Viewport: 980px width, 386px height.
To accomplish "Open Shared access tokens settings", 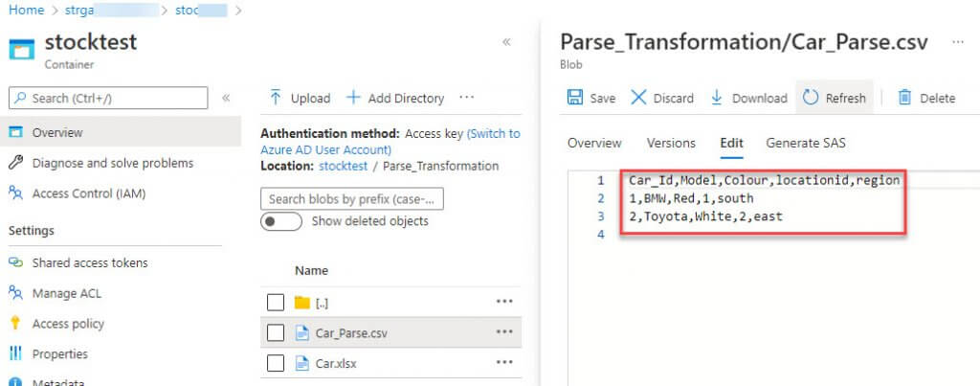I will coord(90,262).
